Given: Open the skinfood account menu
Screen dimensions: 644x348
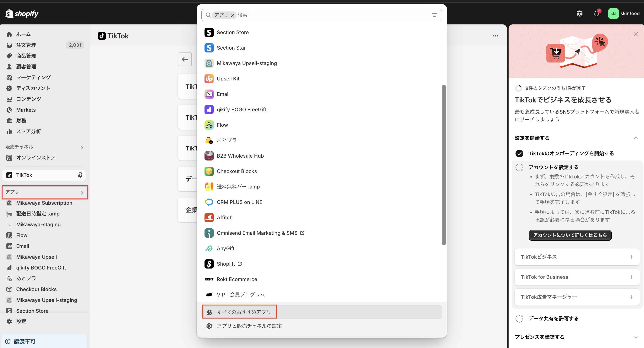Looking at the screenshot, I should (x=624, y=14).
